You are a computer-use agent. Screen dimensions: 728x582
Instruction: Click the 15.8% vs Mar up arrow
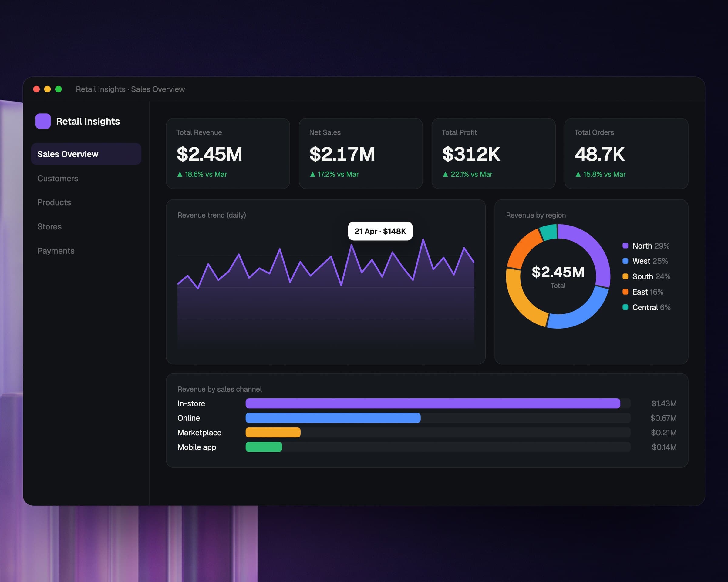click(x=578, y=174)
